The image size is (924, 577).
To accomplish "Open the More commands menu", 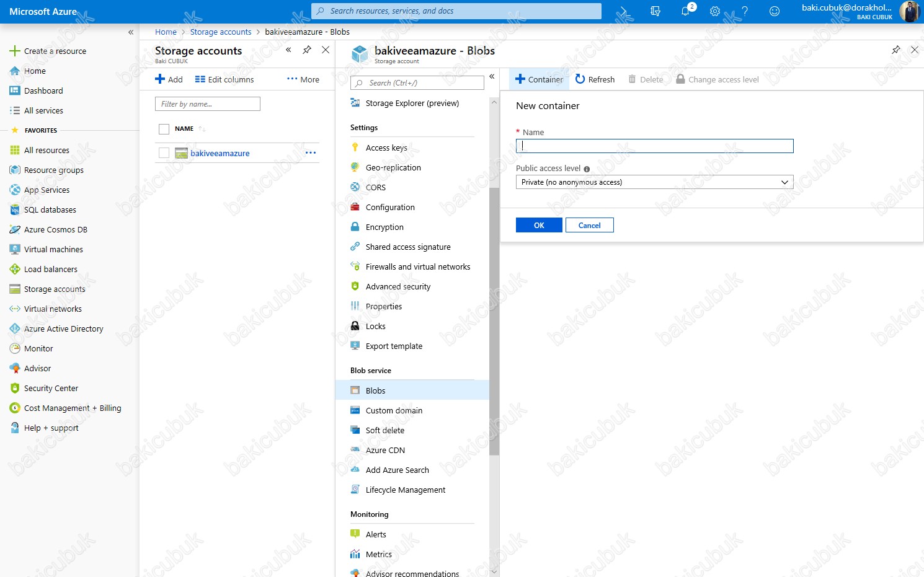I will click(x=303, y=79).
